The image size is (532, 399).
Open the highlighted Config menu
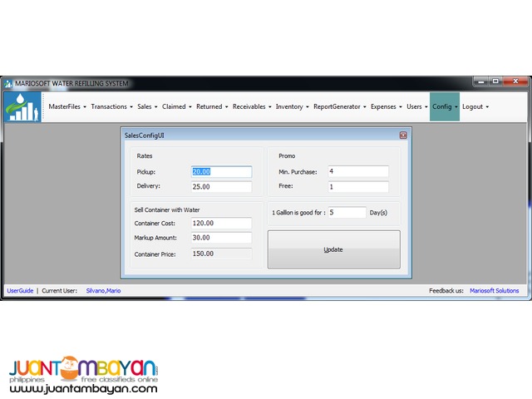(x=445, y=106)
